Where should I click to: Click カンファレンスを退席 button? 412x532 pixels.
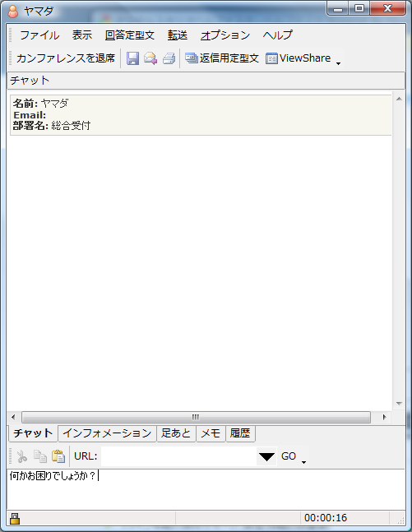click(x=66, y=58)
